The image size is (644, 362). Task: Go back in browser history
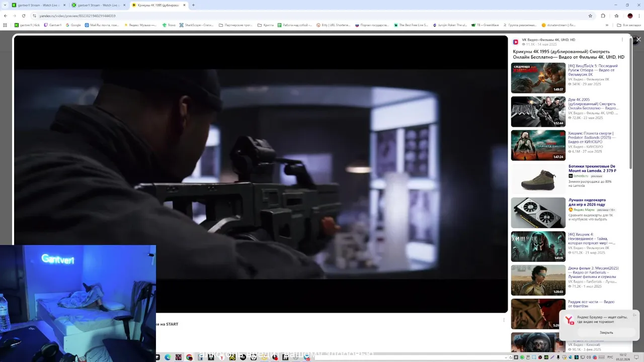(5, 16)
